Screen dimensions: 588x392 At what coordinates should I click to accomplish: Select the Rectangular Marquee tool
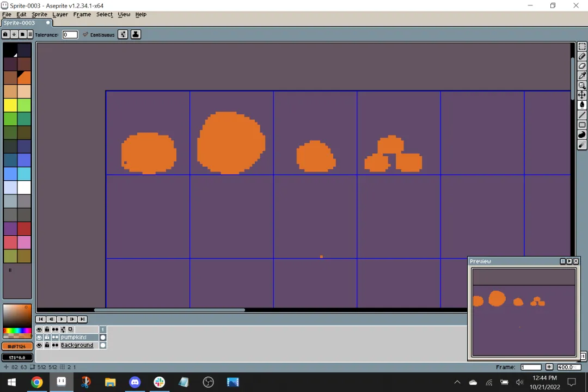coord(581,46)
